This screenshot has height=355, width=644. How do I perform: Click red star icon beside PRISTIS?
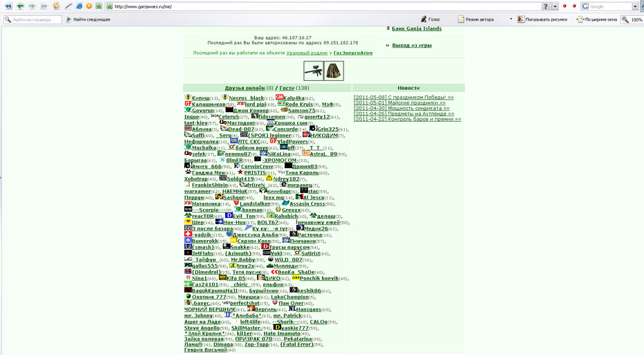240,172
